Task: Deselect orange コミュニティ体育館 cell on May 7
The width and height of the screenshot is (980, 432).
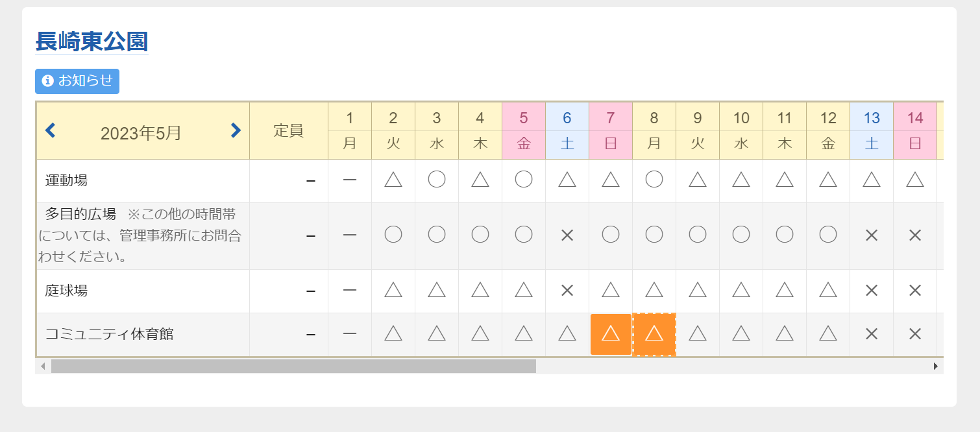Action: (611, 334)
